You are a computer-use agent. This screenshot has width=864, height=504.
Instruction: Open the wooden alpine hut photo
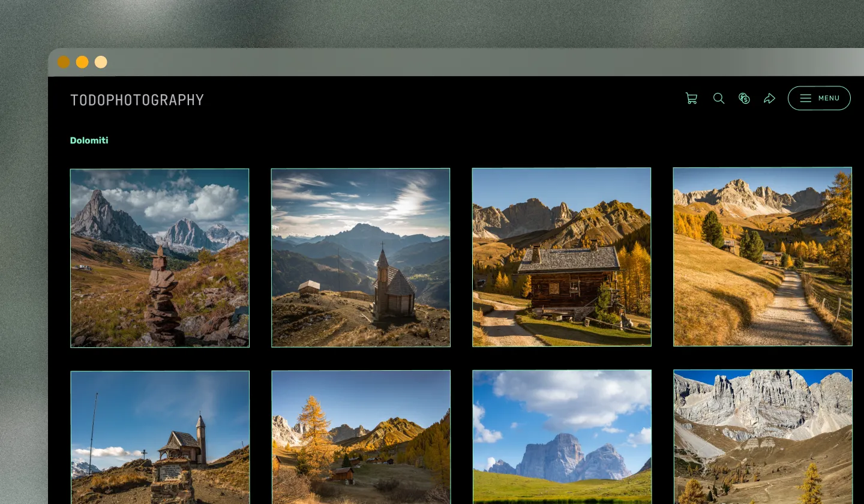click(562, 257)
